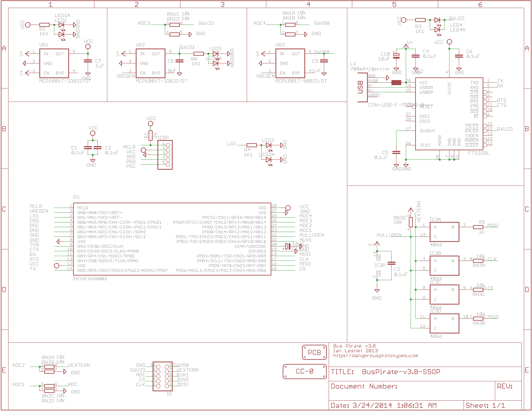The image size is (532, 412).
Task: Click the LED2 diode symbol
Action: pos(268,145)
